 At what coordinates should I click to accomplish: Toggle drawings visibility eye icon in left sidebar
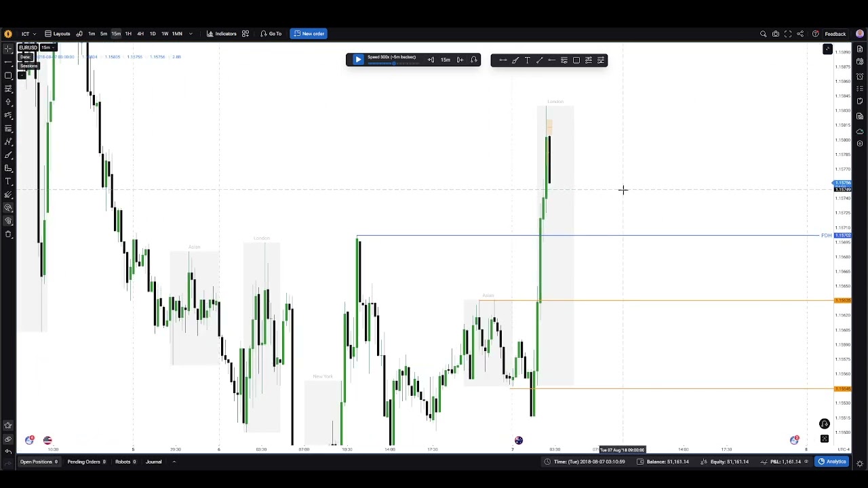8,439
